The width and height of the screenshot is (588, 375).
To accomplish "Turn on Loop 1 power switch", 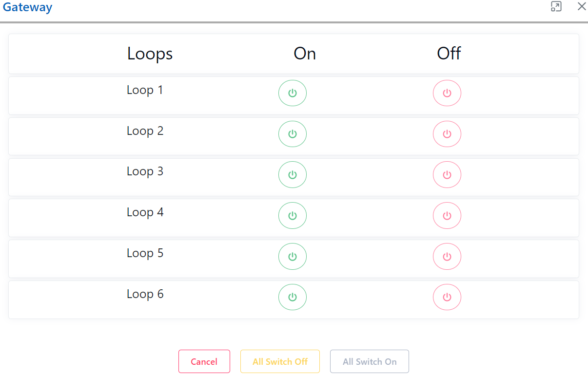I will (x=293, y=93).
